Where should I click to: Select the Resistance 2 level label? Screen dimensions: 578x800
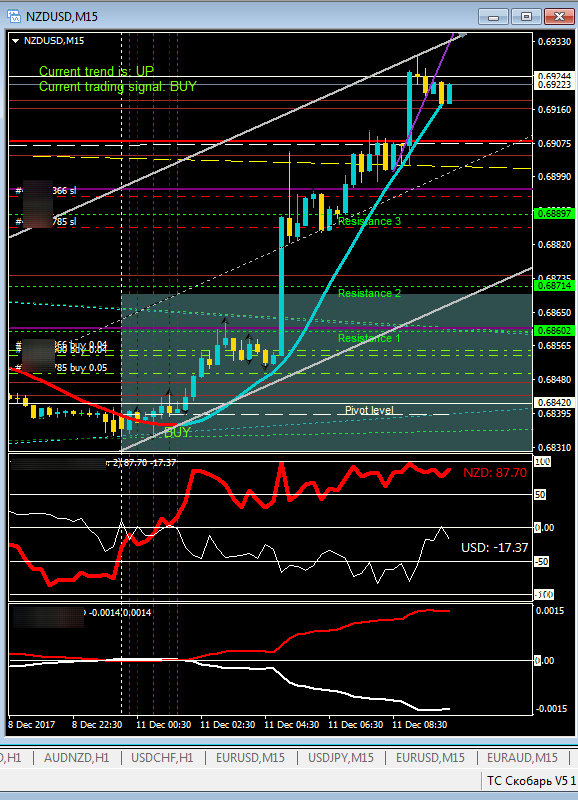(369, 293)
